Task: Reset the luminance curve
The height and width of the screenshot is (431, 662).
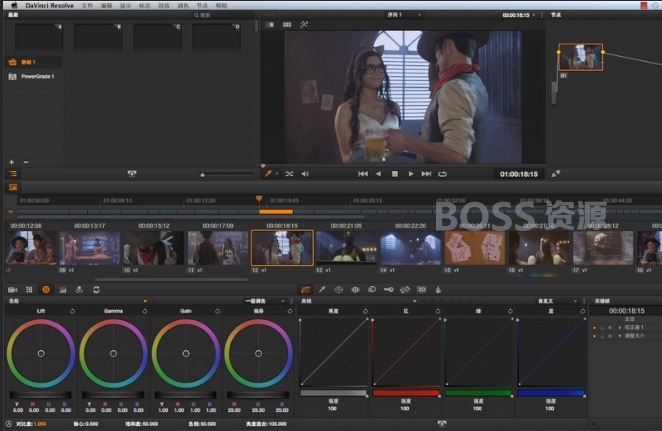Action: pyautogui.click(x=365, y=311)
